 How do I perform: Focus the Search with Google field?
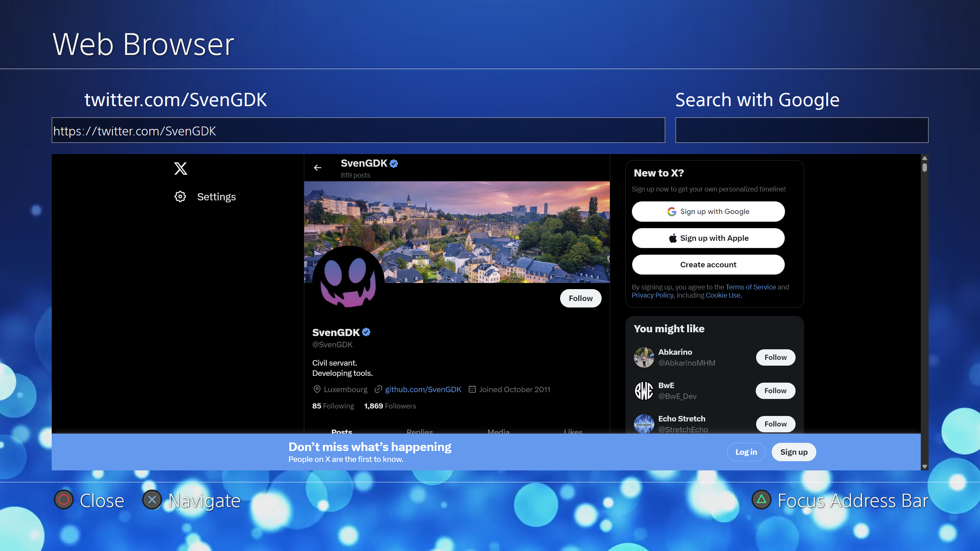802,130
